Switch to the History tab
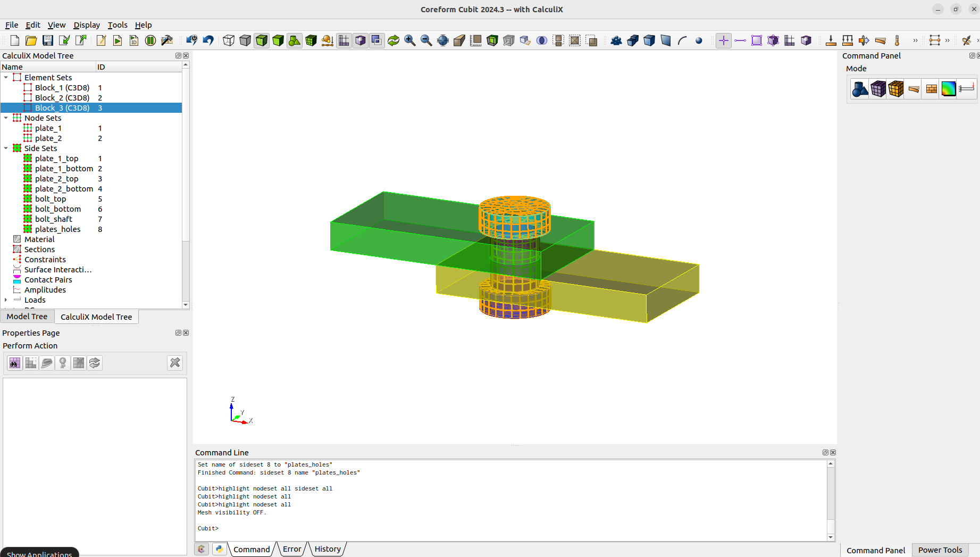 point(328,548)
